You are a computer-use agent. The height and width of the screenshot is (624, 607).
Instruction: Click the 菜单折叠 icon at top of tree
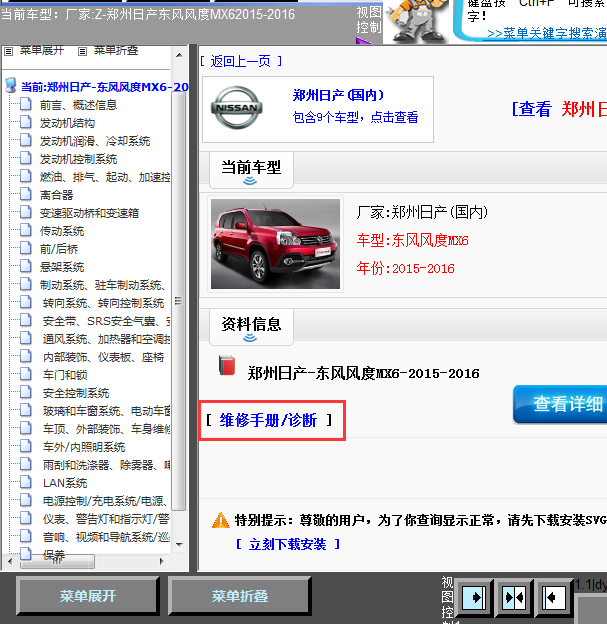[x=82, y=51]
